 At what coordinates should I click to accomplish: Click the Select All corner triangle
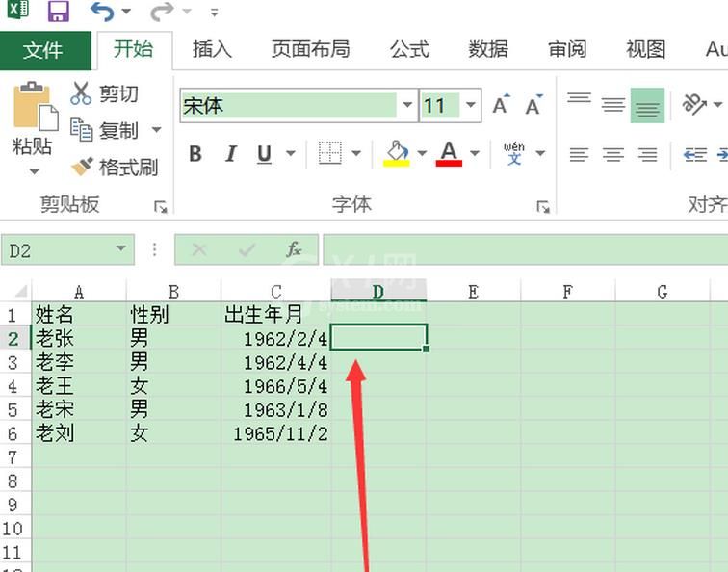[x=21, y=291]
